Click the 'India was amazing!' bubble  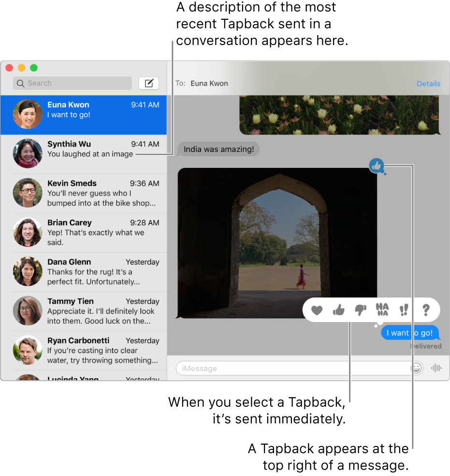218,149
